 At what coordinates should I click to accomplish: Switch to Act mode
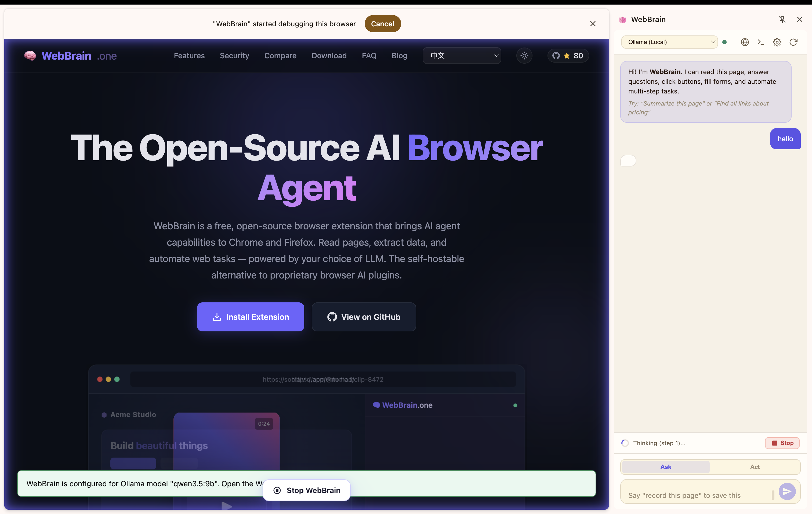point(755,467)
